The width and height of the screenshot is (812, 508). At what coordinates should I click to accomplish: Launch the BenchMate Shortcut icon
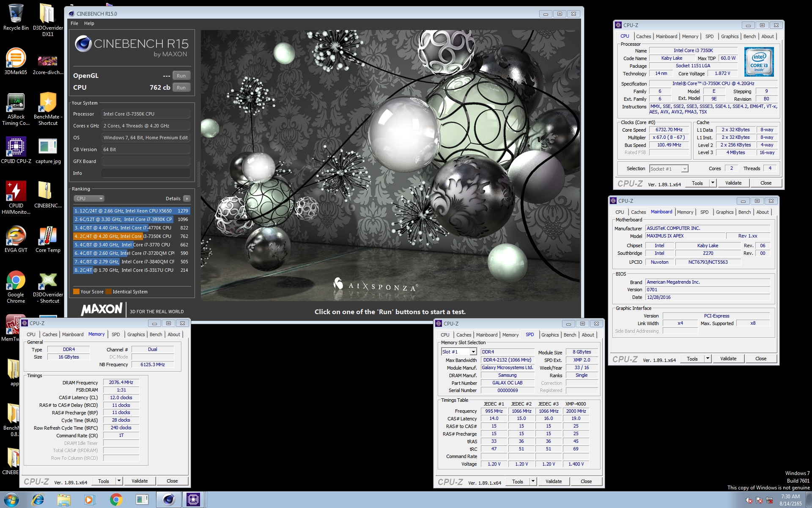pos(48,109)
